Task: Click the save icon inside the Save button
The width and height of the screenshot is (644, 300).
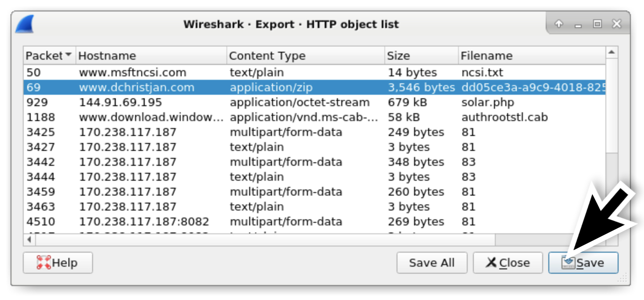Action: (569, 262)
